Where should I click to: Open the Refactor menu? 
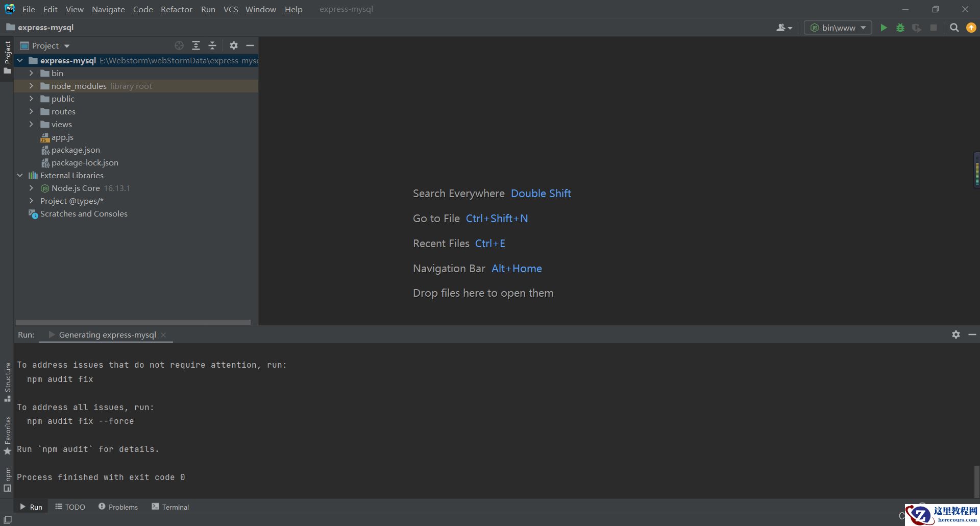[176, 9]
